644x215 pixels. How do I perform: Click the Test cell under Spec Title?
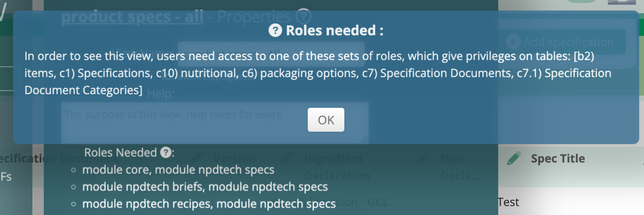coord(509,202)
